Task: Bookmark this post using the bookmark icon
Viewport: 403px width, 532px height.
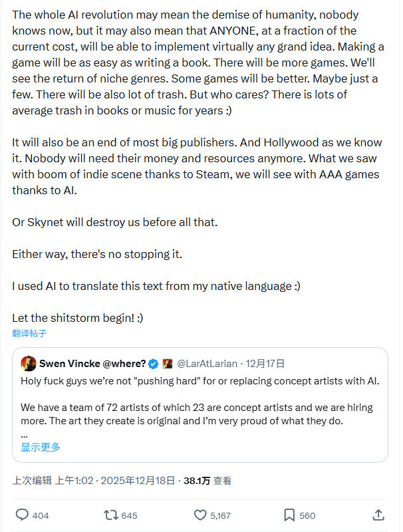Action: click(x=289, y=515)
